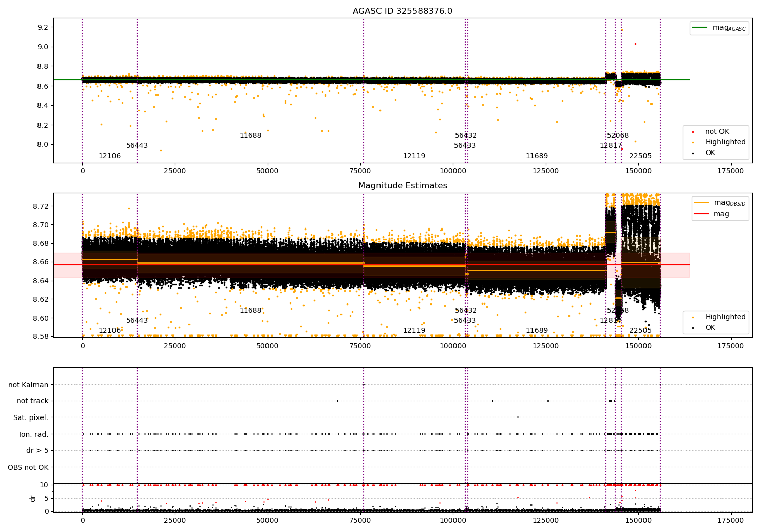Screen dimensions: 760x532
Task: Click the OBSID label 22505 in top plot
Action: coord(640,156)
